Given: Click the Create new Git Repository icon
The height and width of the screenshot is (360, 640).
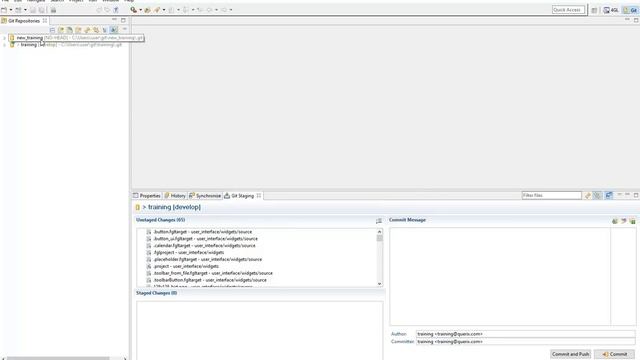Looking at the screenshot, I should coord(78,30).
